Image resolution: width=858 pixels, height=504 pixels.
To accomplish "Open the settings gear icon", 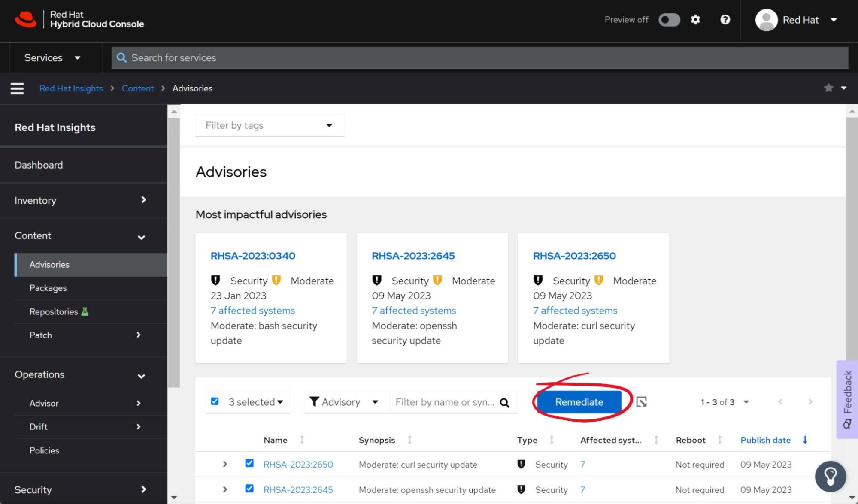I will tap(695, 20).
